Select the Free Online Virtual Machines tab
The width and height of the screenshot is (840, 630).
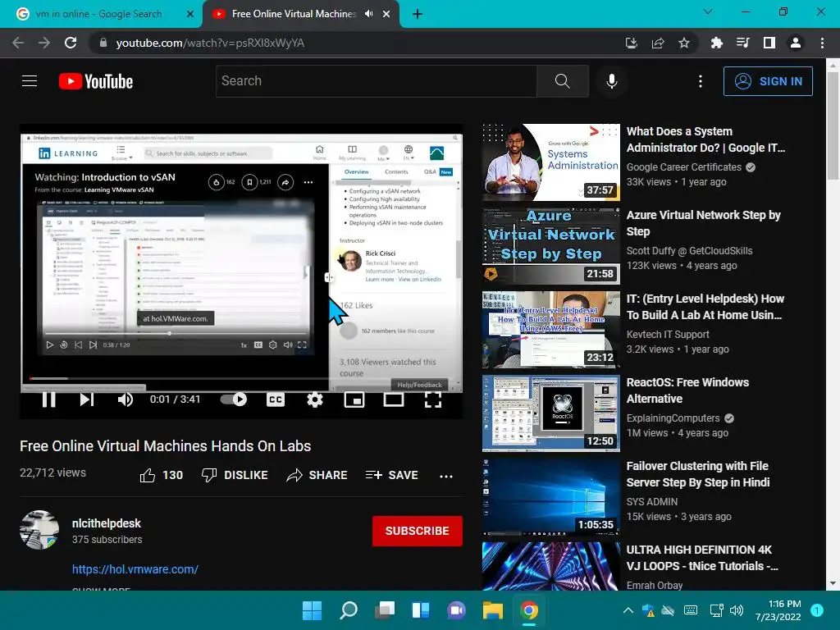[294, 14]
